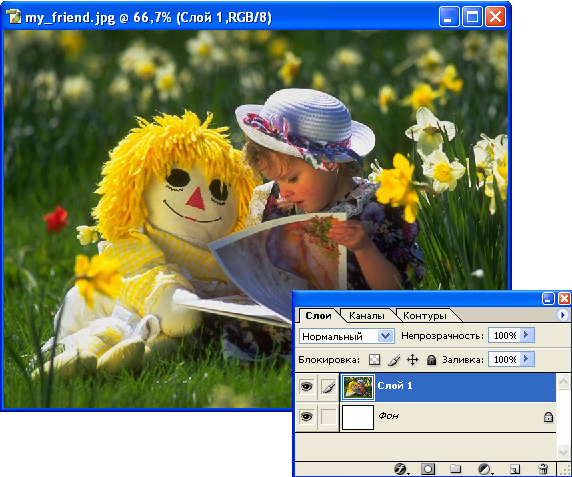Create a new layer
Screen dimensions: 572x477
pos(514,469)
